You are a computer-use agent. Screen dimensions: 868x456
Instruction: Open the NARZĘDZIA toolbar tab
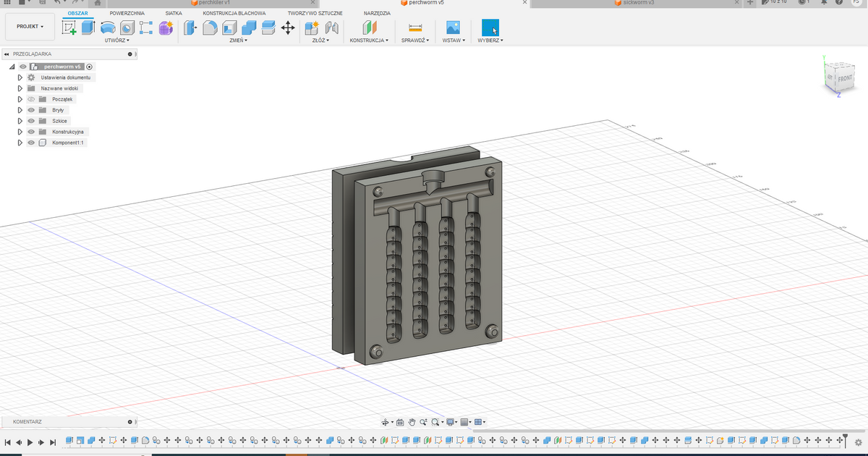pos(377,13)
